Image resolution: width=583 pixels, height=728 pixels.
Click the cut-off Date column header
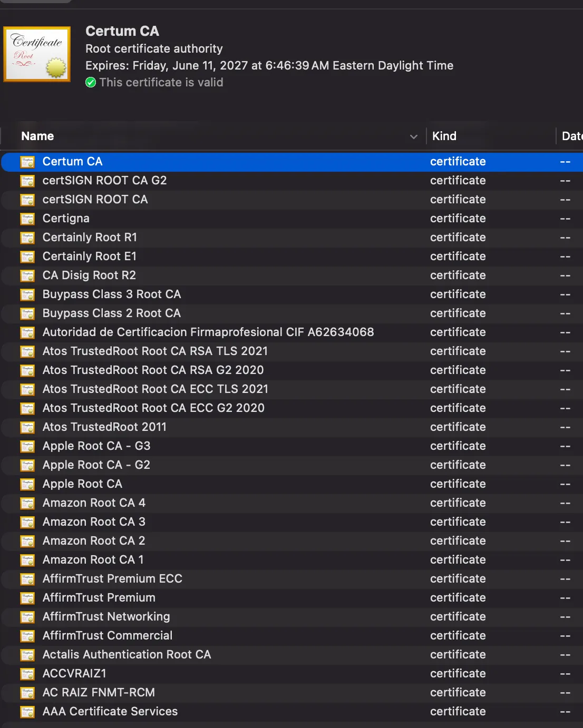572,136
